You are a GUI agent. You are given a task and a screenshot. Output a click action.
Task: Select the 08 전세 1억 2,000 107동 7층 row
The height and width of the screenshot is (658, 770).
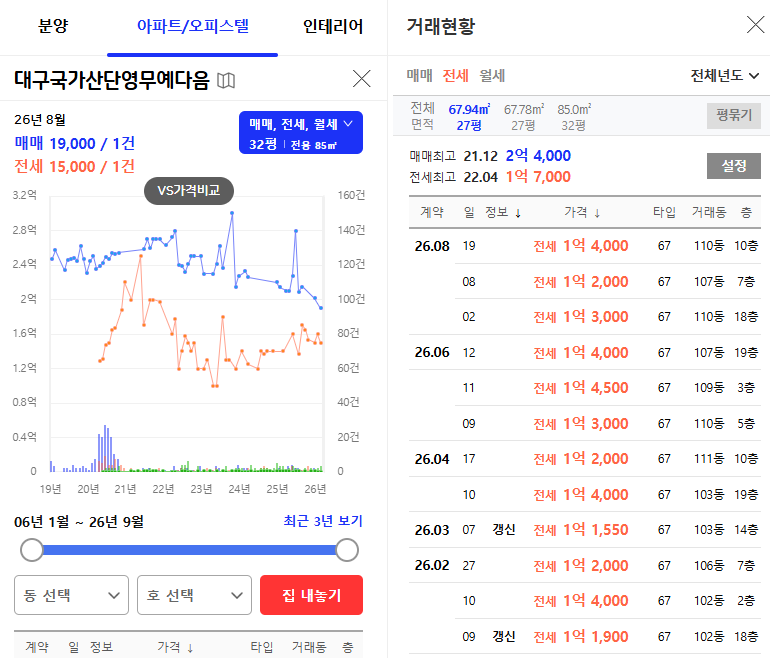(x=608, y=281)
